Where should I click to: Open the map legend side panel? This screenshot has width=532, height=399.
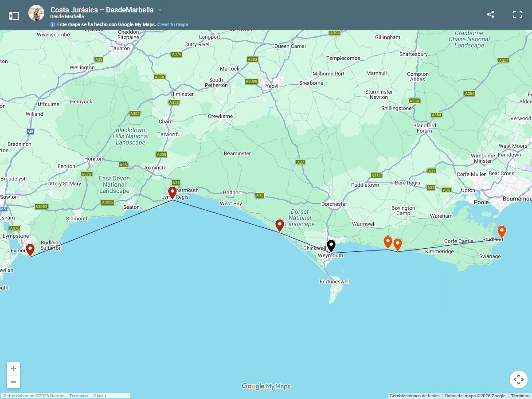pyautogui.click(x=14, y=16)
